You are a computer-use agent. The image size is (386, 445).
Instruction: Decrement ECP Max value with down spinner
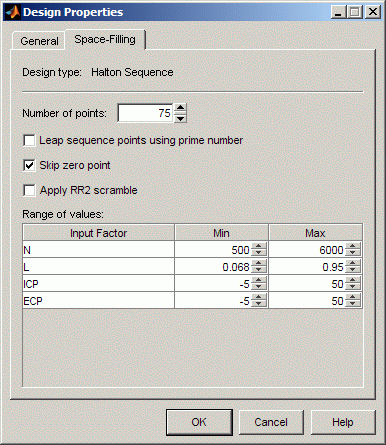click(x=353, y=304)
